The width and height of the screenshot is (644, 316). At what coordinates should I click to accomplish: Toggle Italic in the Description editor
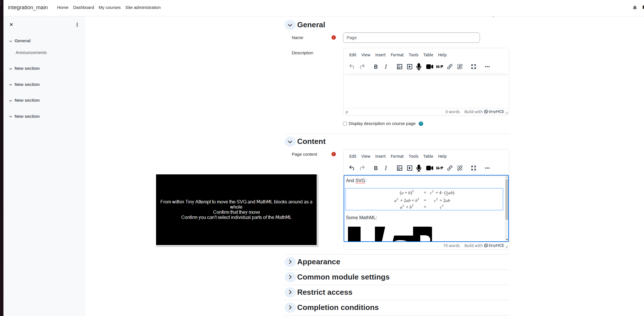[x=386, y=67]
